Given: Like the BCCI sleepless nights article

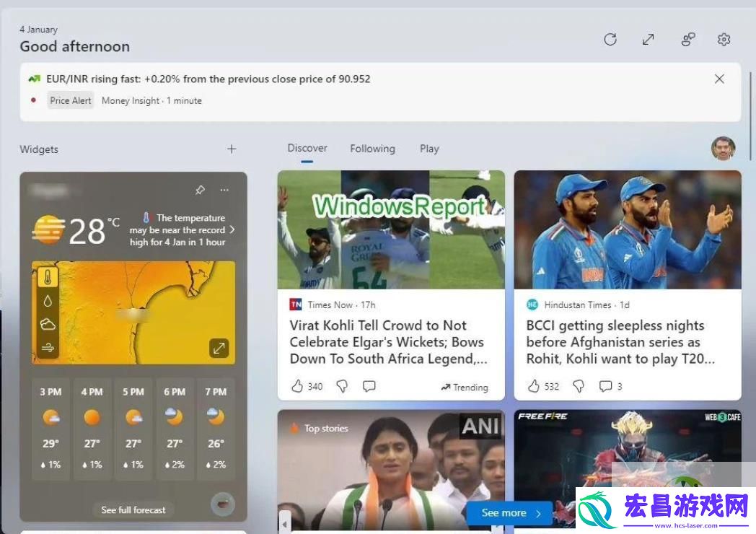Looking at the screenshot, I should pyautogui.click(x=533, y=386).
